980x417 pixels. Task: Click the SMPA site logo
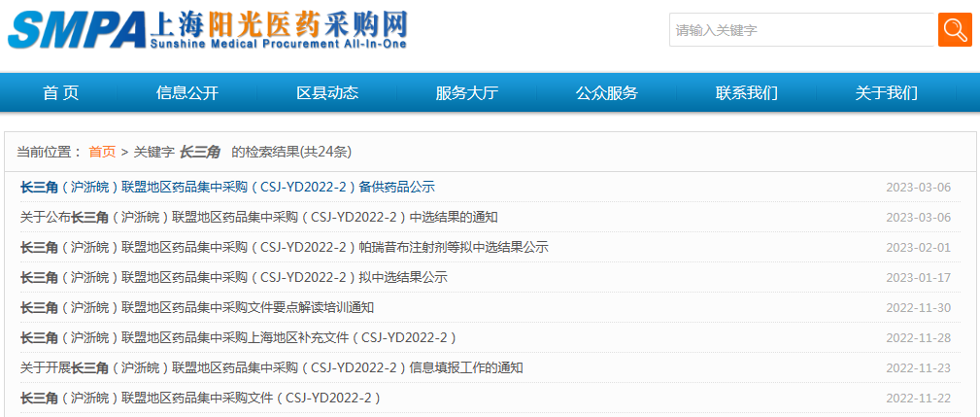point(78,31)
